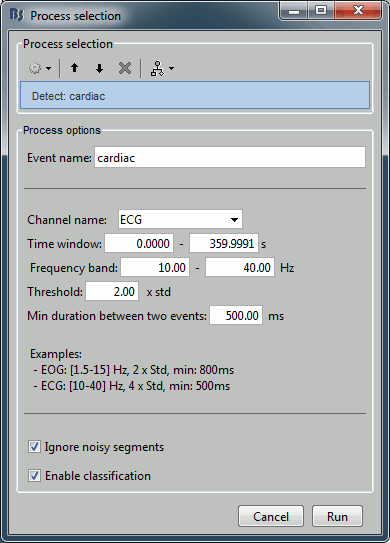Minimize the Process selection window
The width and height of the screenshot is (390, 543).
294,11
